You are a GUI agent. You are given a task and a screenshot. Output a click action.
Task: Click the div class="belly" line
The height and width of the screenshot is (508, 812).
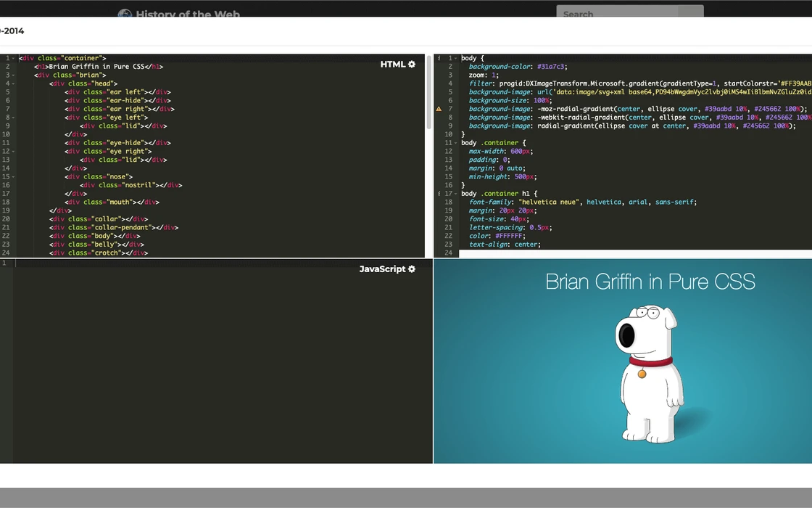click(97, 244)
